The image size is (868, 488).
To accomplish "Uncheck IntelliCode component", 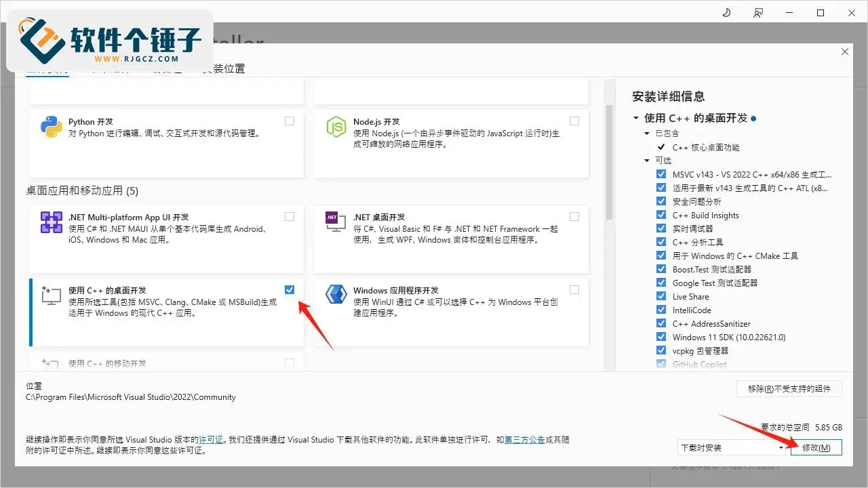I will tap(661, 310).
